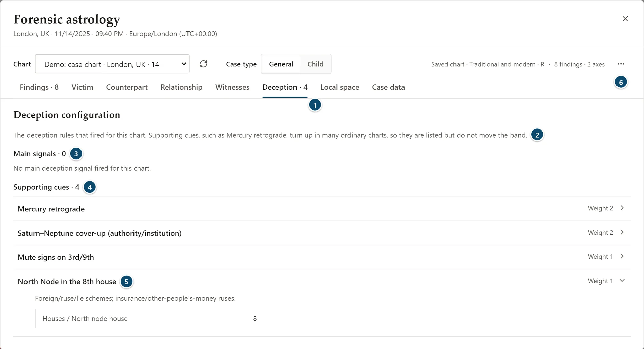Click the 'Saved chart · Traditional and modern' status

(488, 64)
